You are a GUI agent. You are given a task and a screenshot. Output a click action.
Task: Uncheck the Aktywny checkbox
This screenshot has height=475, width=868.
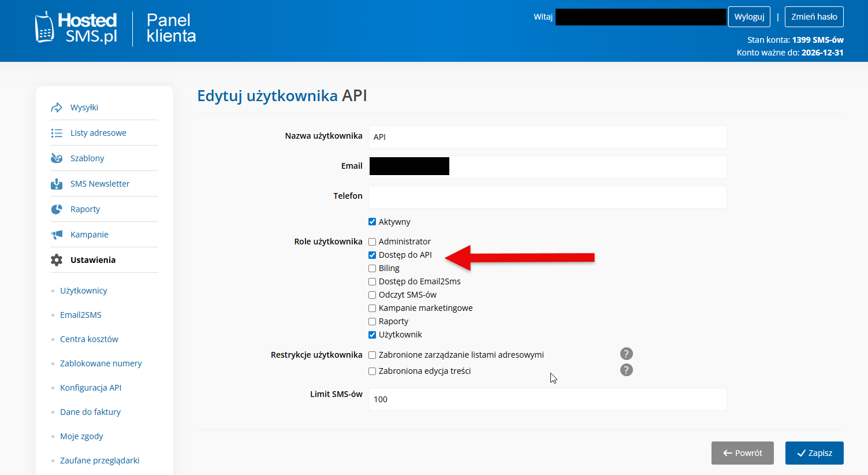pos(372,222)
